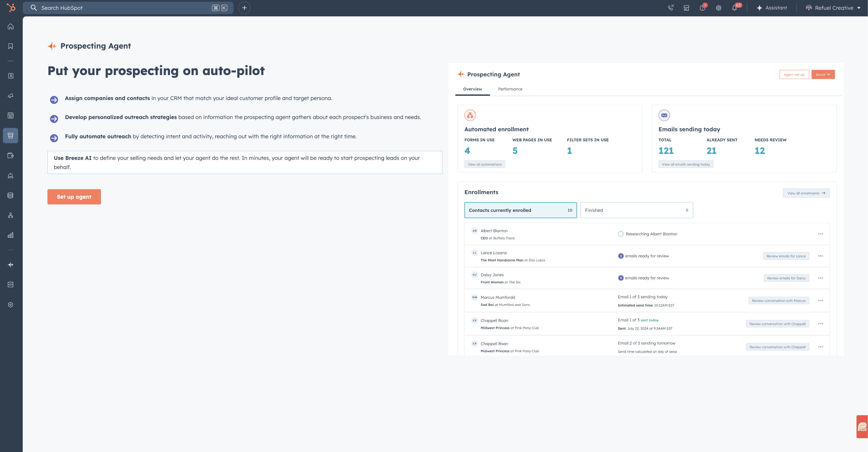This screenshot has width=868, height=452.
Task: Click the circle next to Researching Albert Blanton
Action: tap(621, 234)
